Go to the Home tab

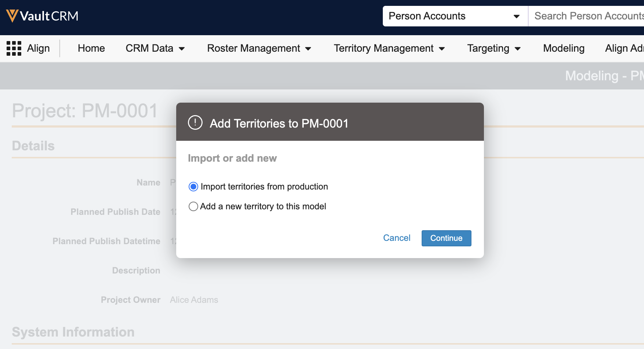pyautogui.click(x=91, y=48)
